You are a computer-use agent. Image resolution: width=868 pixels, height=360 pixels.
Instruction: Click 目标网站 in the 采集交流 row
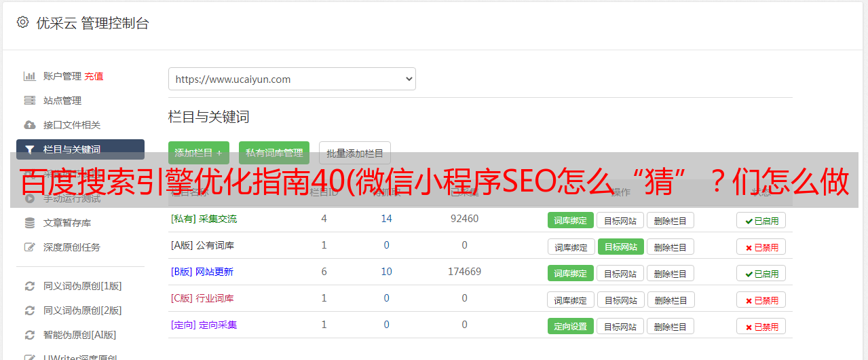(x=620, y=220)
